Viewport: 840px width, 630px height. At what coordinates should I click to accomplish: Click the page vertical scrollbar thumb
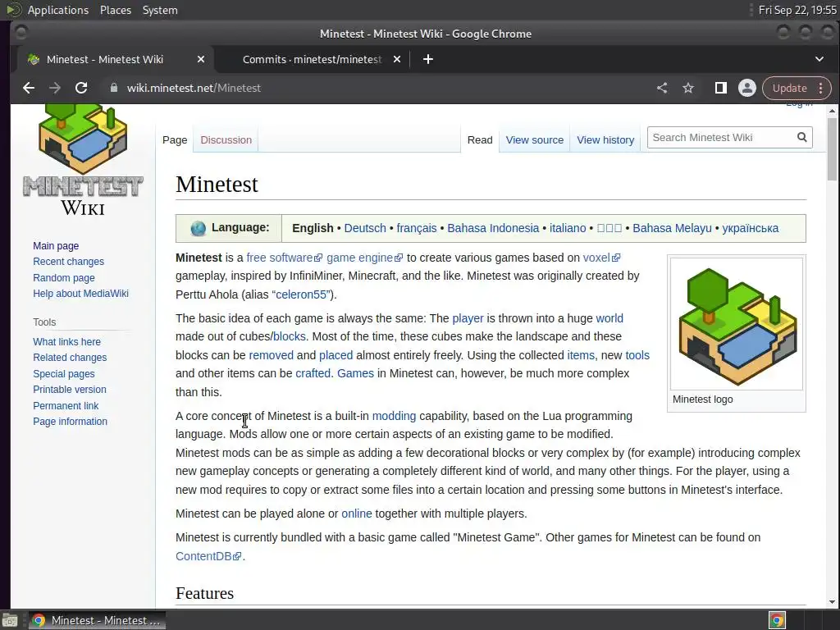pos(832,149)
